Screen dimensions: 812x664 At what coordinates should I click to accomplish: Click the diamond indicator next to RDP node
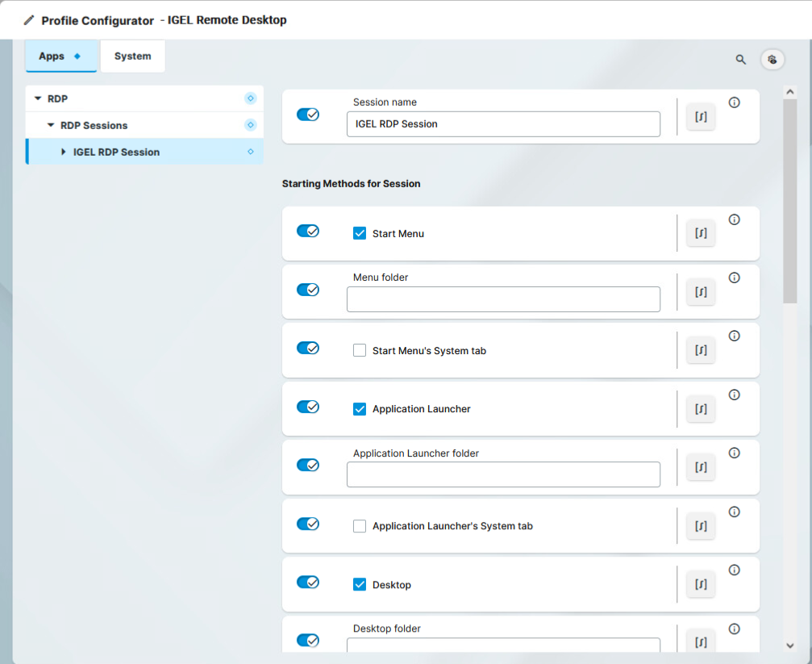point(251,98)
